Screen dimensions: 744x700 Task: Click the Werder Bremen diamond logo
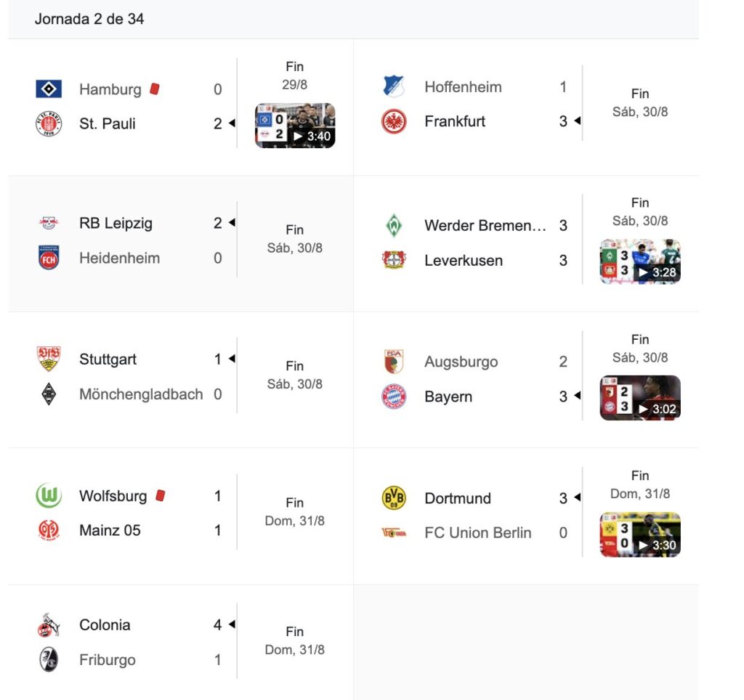coord(394,226)
